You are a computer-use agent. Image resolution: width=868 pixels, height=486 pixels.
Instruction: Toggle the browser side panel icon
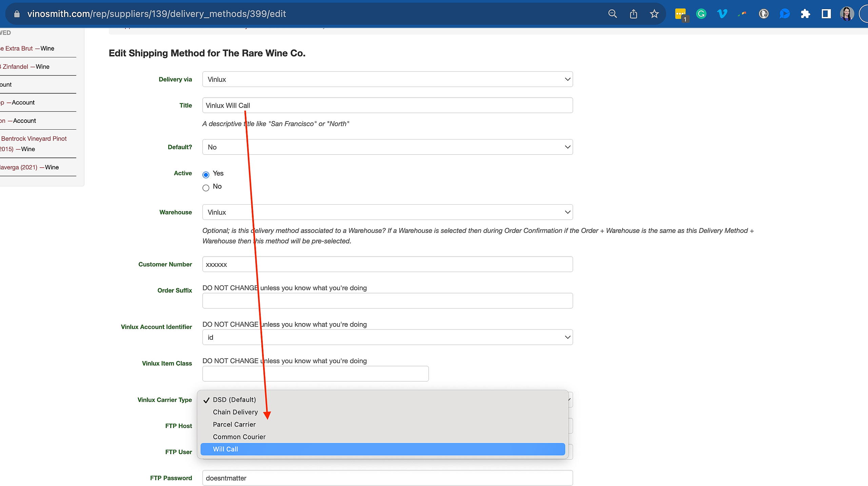point(826,14)
